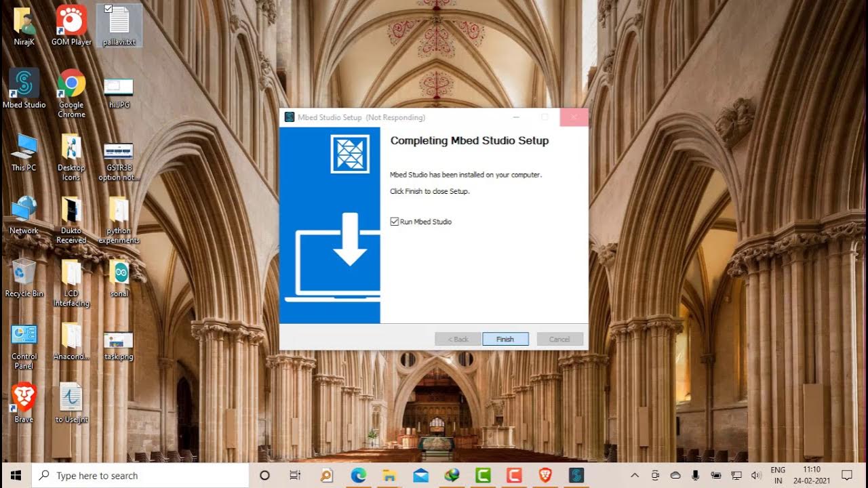868x488 pixels.
Task: Open Cortana circle in taskbar
Action: pos(265,475)
